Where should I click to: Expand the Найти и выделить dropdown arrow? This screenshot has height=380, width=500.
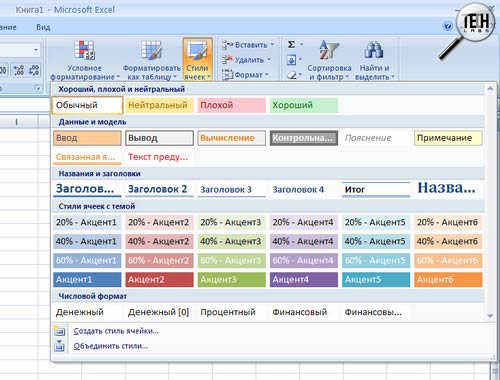click(x=393, y=77)
